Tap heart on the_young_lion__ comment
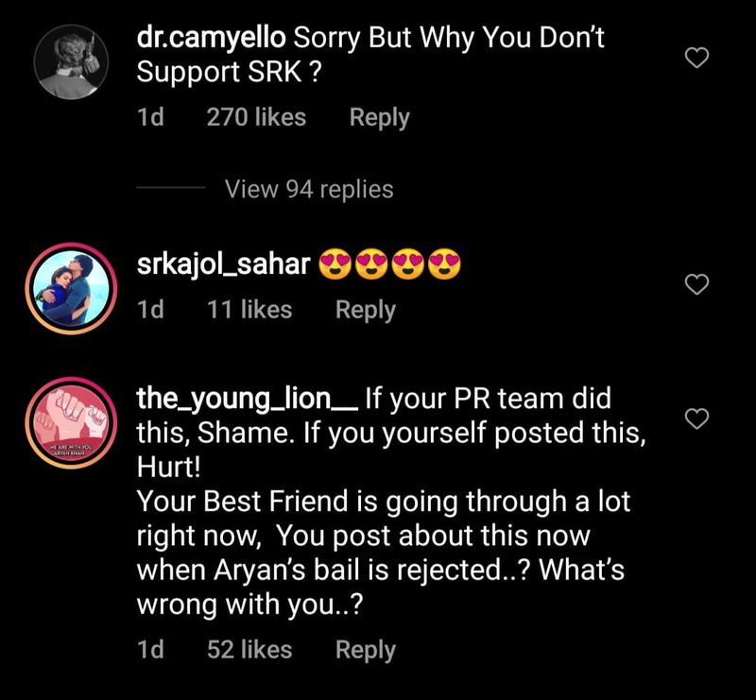 click(x=696, y=418)
